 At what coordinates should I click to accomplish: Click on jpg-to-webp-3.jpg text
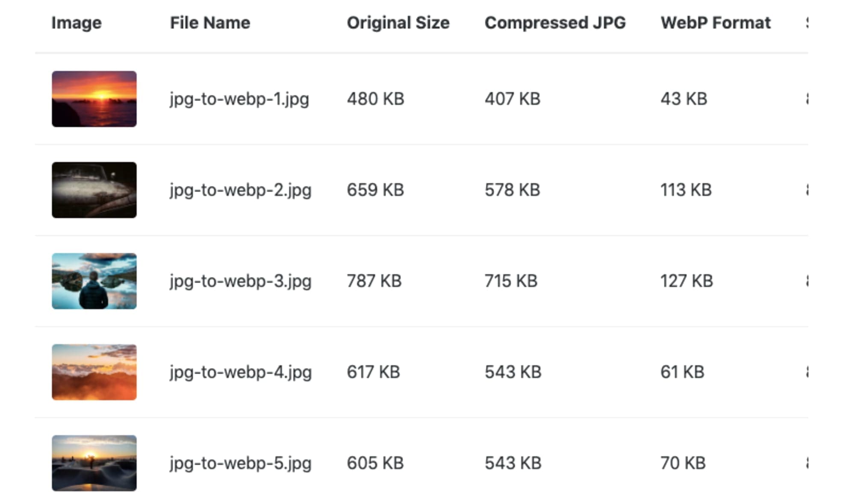tap(240, 281)
